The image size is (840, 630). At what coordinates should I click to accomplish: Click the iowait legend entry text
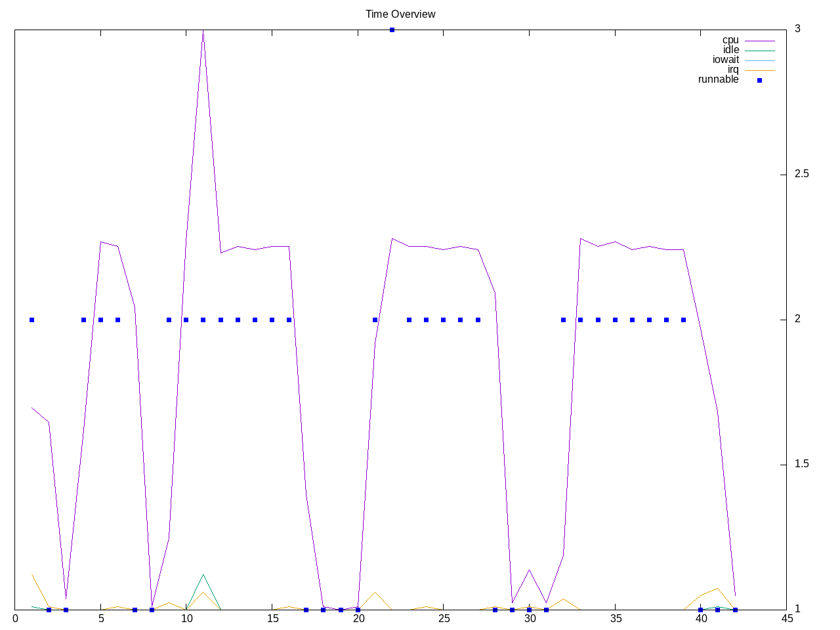(x=726, y=60)
